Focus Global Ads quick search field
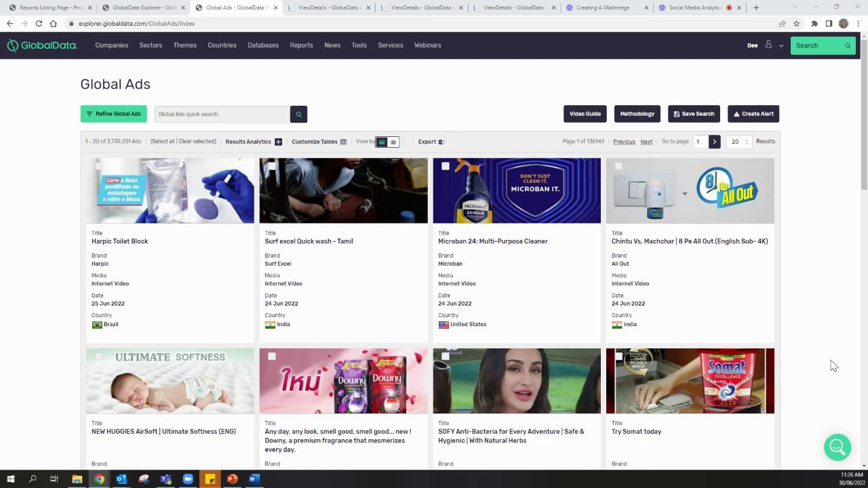 click(x=222, y=114)
